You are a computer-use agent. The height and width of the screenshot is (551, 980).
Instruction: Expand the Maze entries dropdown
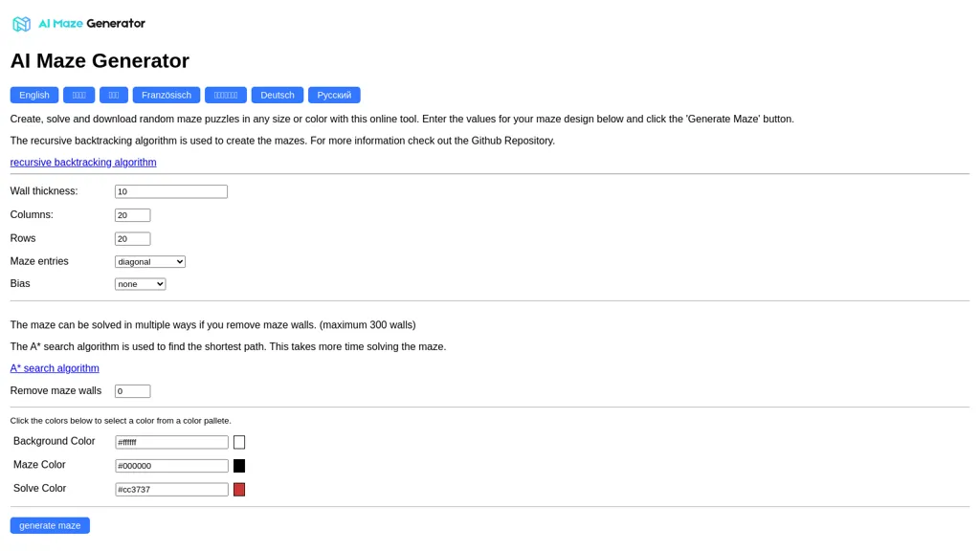point(150,262)
